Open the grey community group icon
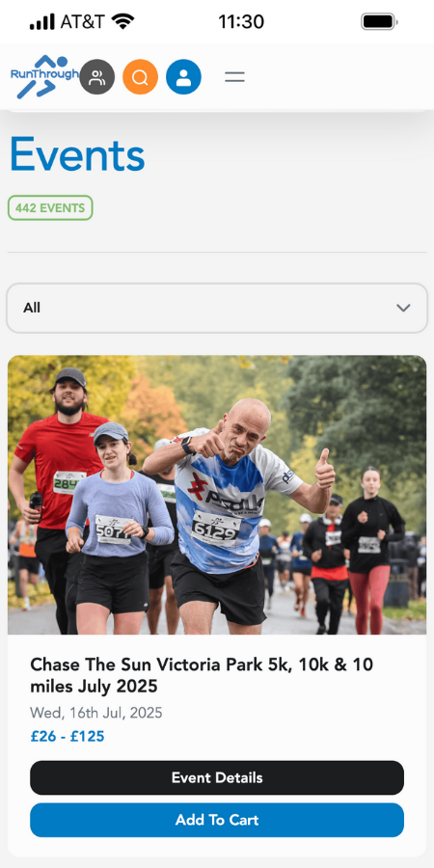Screen dimensions: 434x868 [96, 77]
